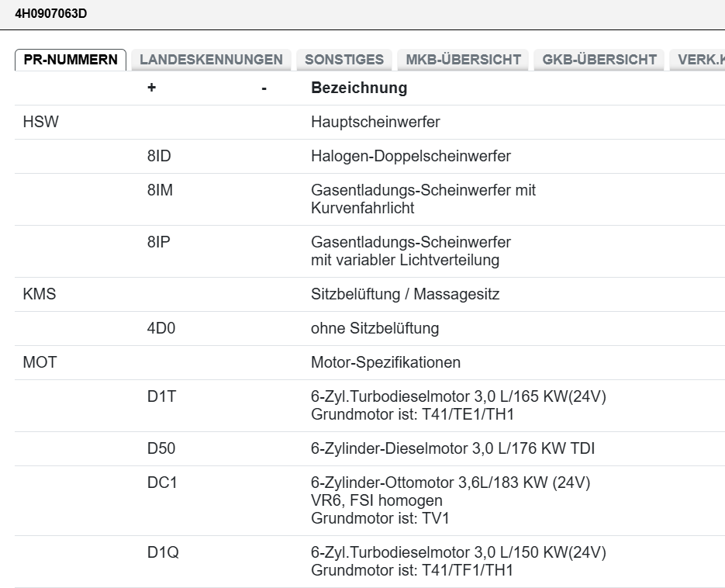Click PR code DC1

click(162, 483)
